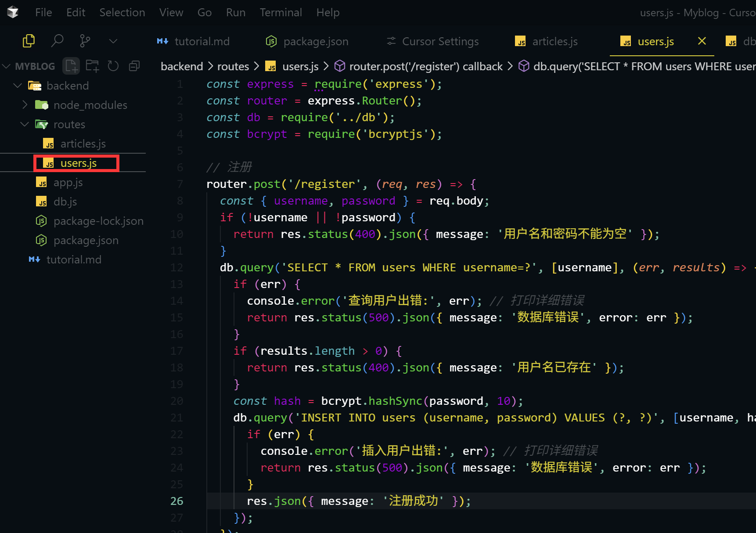Click the node icon on package.json tab
756x533 pixels.
(271, 41)
